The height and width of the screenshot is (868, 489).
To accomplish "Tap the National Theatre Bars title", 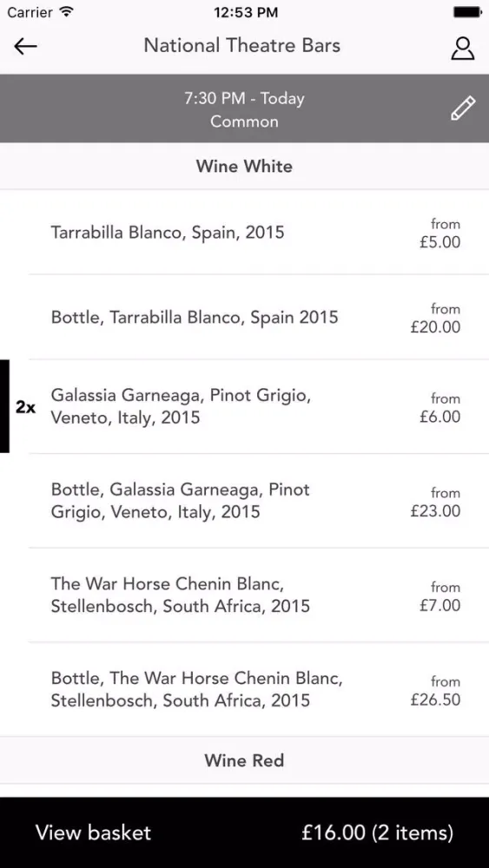I will coord(242,45).
